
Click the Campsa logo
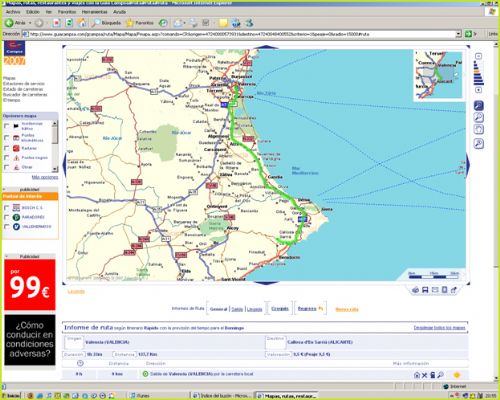click(x=15, y=48)
